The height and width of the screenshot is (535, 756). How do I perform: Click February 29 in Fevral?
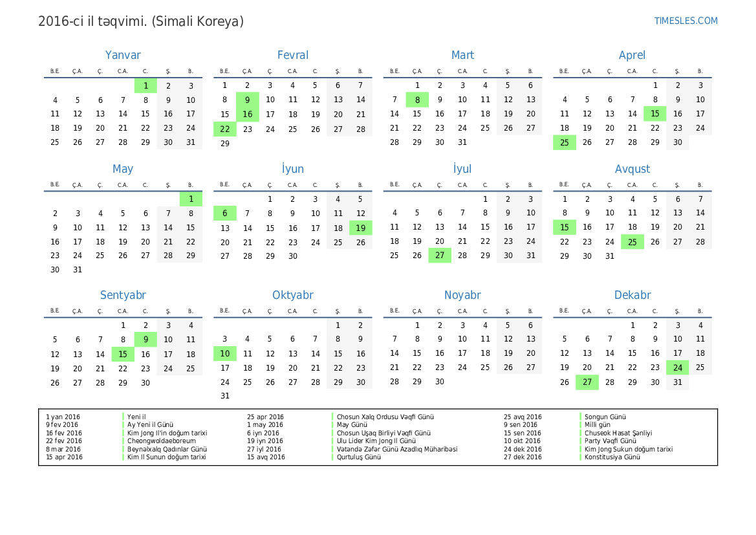click(224, 143)
